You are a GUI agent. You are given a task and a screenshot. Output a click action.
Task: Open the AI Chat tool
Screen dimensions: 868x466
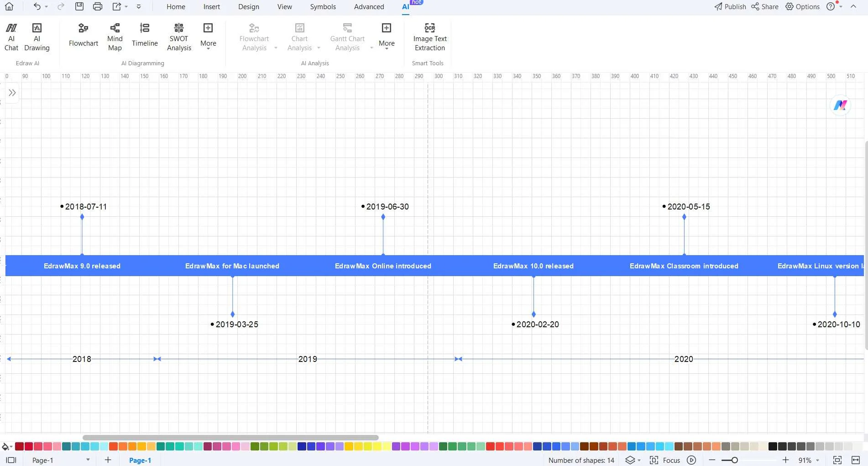[11, 37]
